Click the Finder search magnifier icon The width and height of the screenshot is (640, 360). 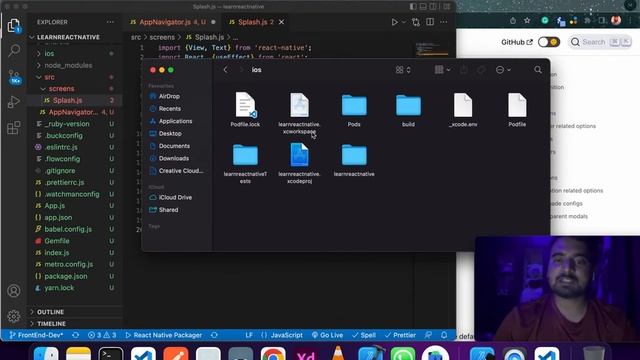point(538,70)
